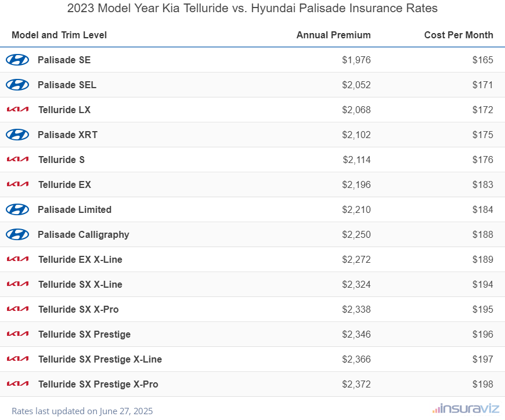Click the Kia logo beside Telluride SX X-Pro
This screenshot has width=505, height=420.
coord(18,309)
